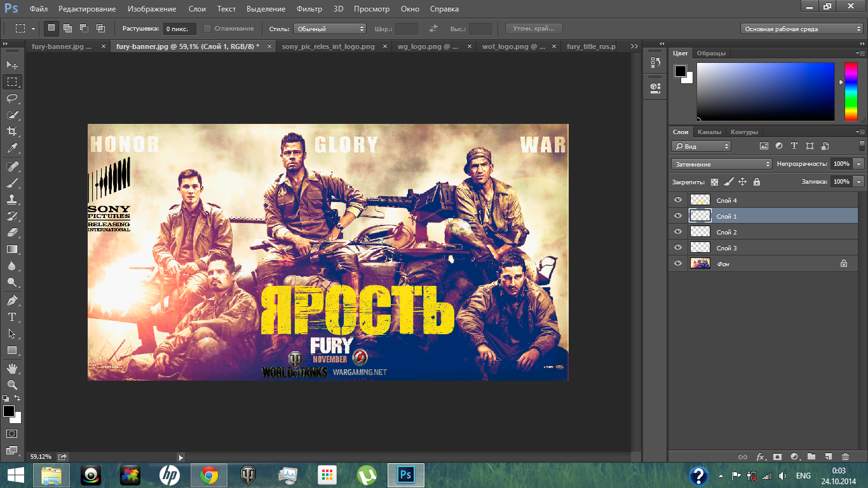Hide layer Слой 3
Viewport: 868px width, 488px height.
point(677,248)
